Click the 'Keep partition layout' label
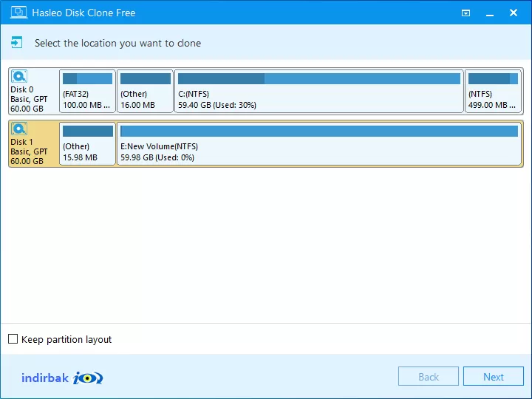 [66, 340]
